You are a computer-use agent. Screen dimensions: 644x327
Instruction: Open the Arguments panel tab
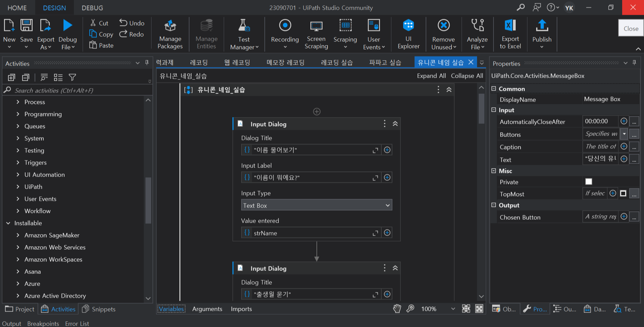207,309
